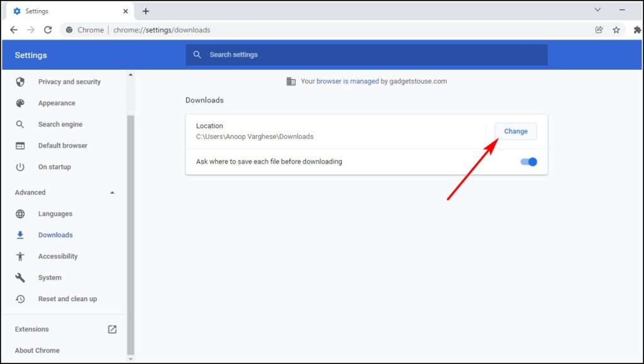The image size is (644, 364).
Task: Click the Chrome icon in address bar
Action: [x=69, y=30]
